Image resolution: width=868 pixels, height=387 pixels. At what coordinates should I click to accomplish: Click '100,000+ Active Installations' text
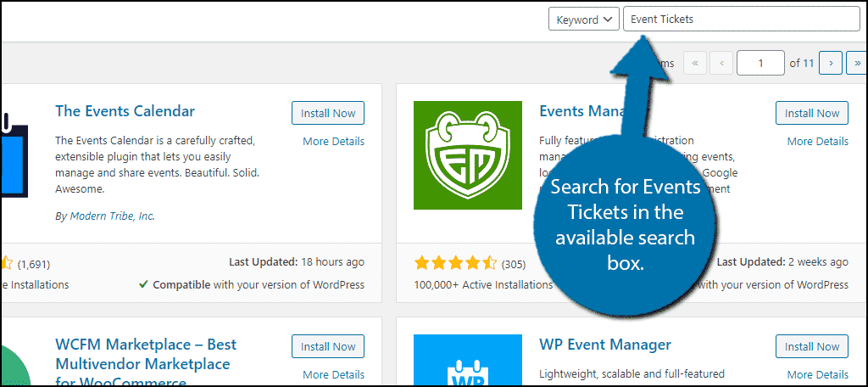[x=483, y=285]
